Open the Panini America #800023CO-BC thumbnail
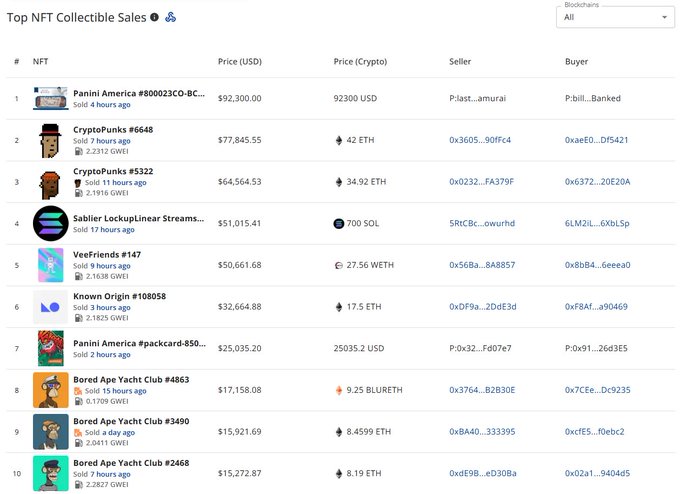680x494 pixels. (x=51, y=98)
